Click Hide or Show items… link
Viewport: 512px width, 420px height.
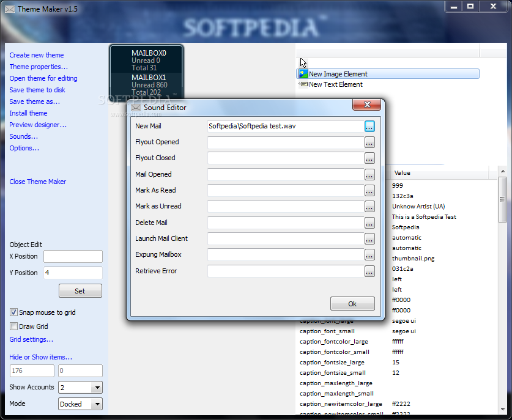(41, 357)
